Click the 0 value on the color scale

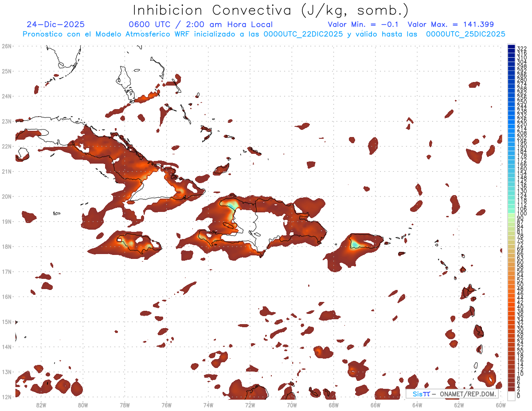coord(519,395)
